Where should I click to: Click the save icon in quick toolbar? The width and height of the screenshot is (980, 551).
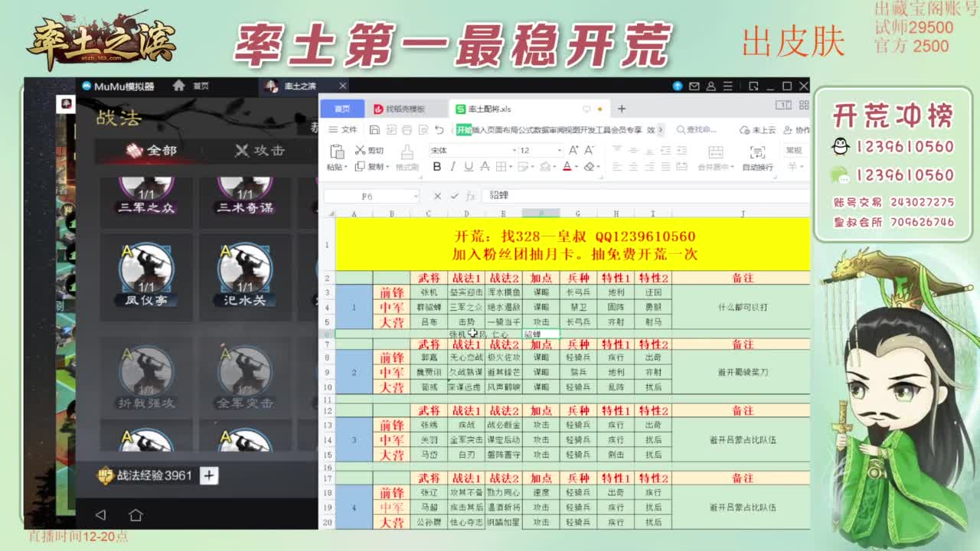point(374,130)
